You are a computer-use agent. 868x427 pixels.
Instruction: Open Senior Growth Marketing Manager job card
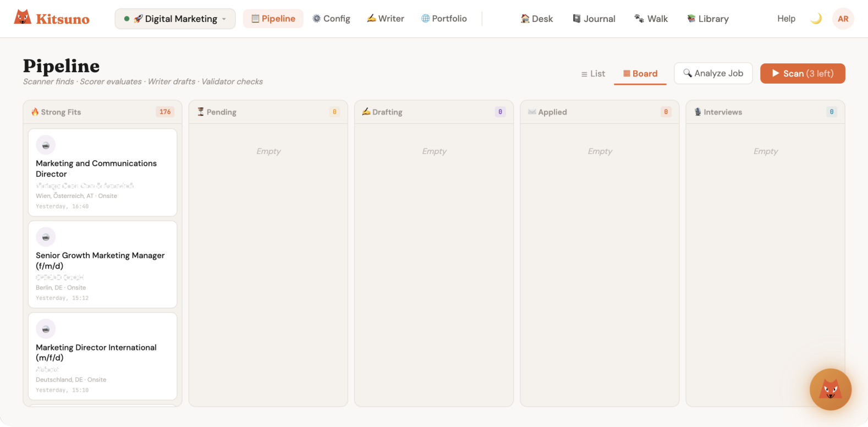pos(102,264)
